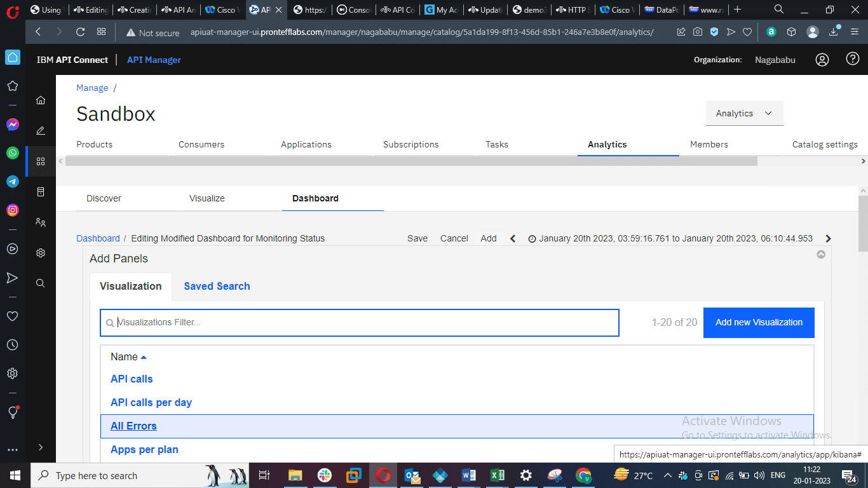Switch to the Applications tab
Image resolution: width=868 pixels, height=488 pixels.
click(x=306, y=144)
